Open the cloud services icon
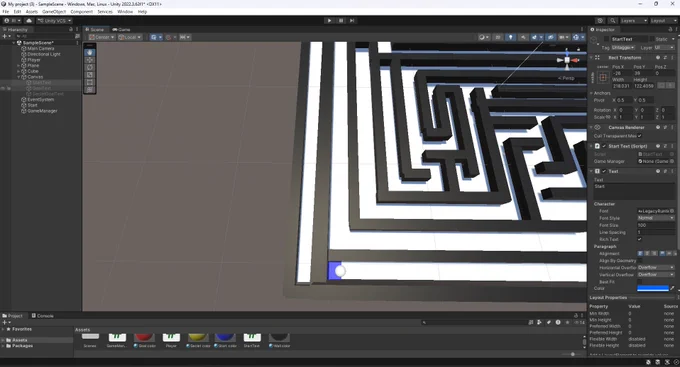 29,20
